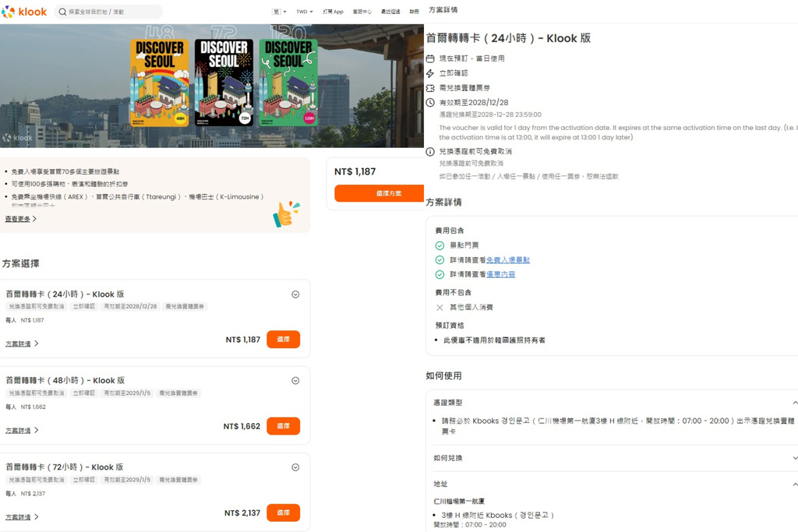Focus the destination/activity search field
This screenshot has height=532, width=798.
108,12
